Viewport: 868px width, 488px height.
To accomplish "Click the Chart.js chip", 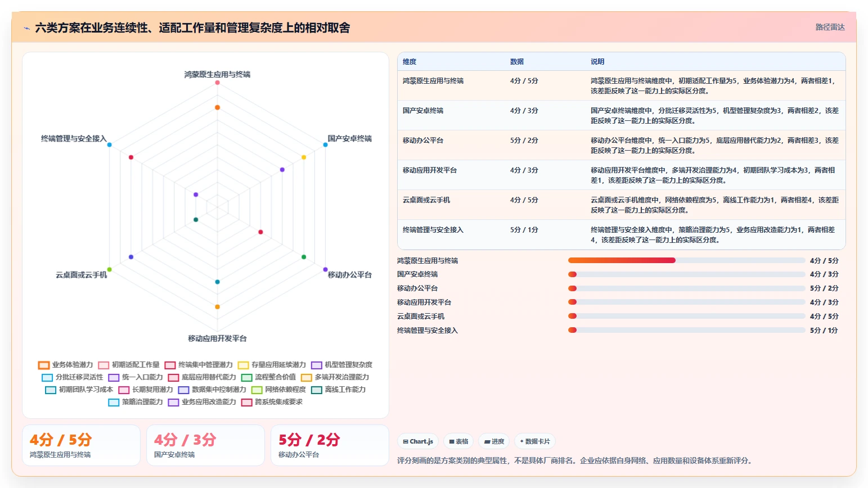I will 418,441.
